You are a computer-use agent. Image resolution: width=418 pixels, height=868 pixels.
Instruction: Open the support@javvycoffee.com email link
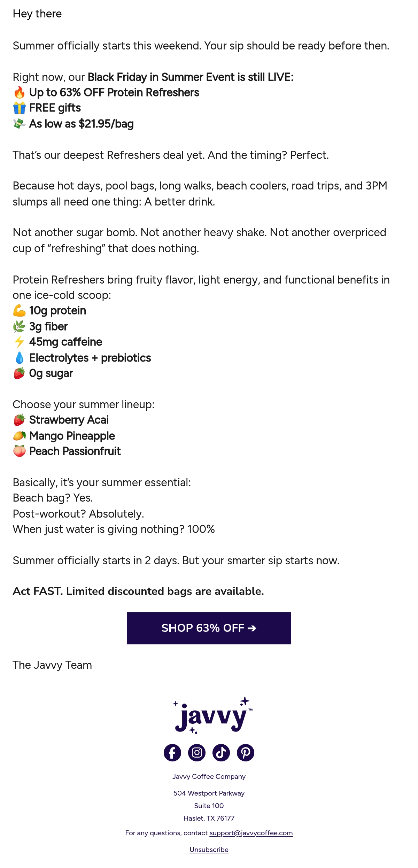point(251,833)
